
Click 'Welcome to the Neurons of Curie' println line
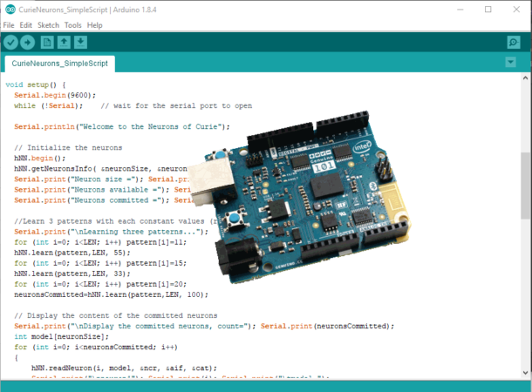point(122,126)
